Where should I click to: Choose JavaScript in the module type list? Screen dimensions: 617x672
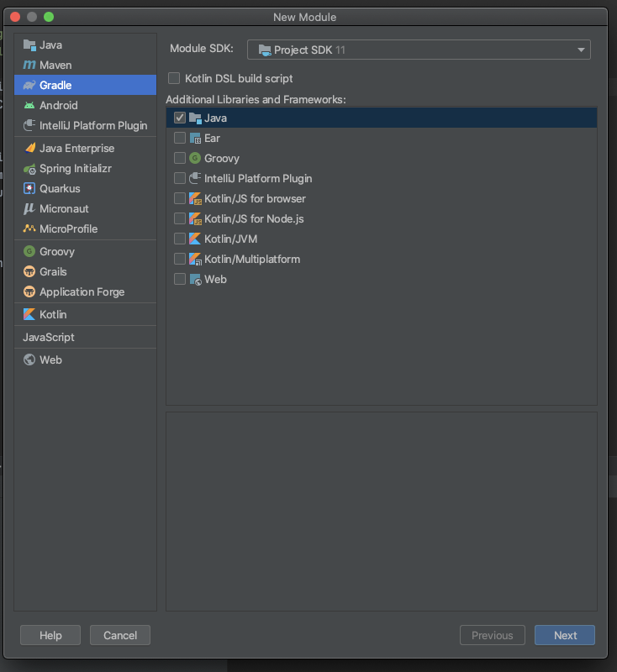[x=49, y=338]
